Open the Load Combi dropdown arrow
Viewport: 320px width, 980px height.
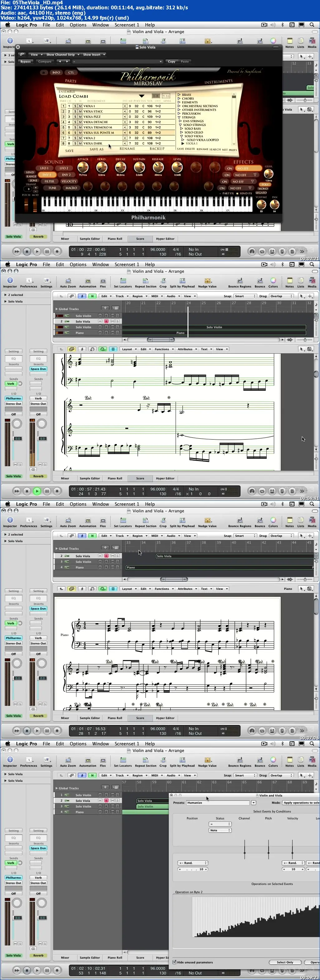(142, 96)
